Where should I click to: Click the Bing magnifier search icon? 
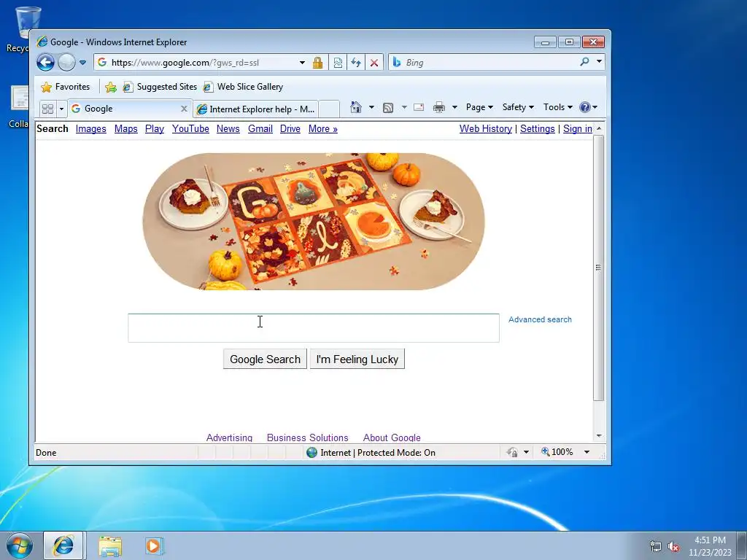(584, 62)
